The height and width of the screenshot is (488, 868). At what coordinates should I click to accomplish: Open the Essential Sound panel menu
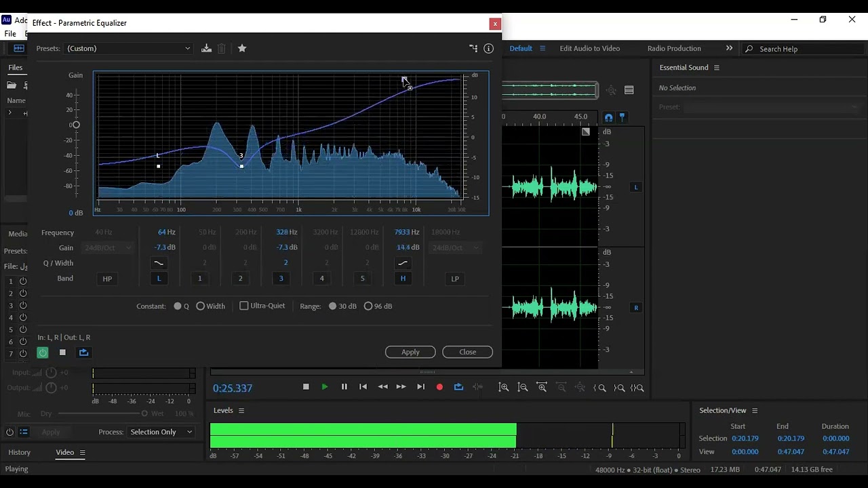pos(716,68)
